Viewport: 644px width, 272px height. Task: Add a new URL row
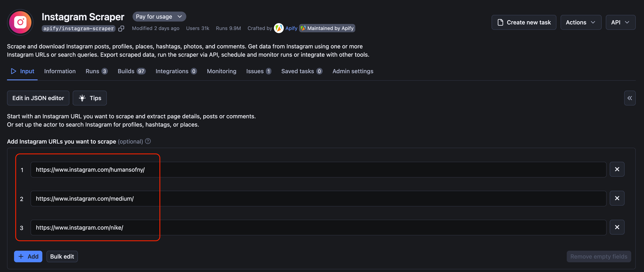tap(28, 256)
